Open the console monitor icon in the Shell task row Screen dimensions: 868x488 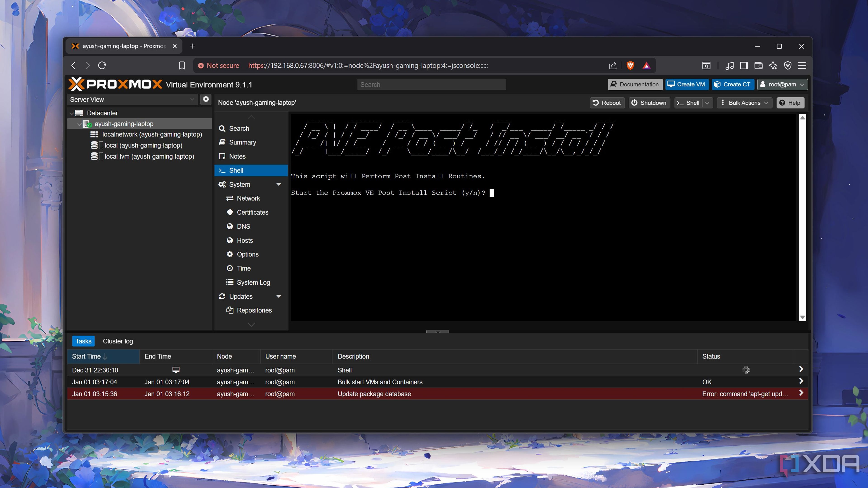pos(176,370)
